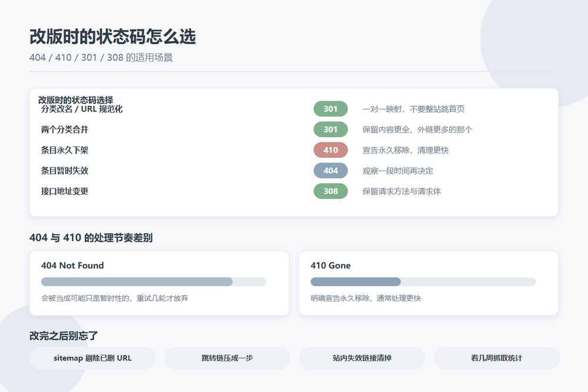The image size is (588, 392).
Task: Click the 404 badge beside 条目暂时失效
Action: (x=330, y=171)
